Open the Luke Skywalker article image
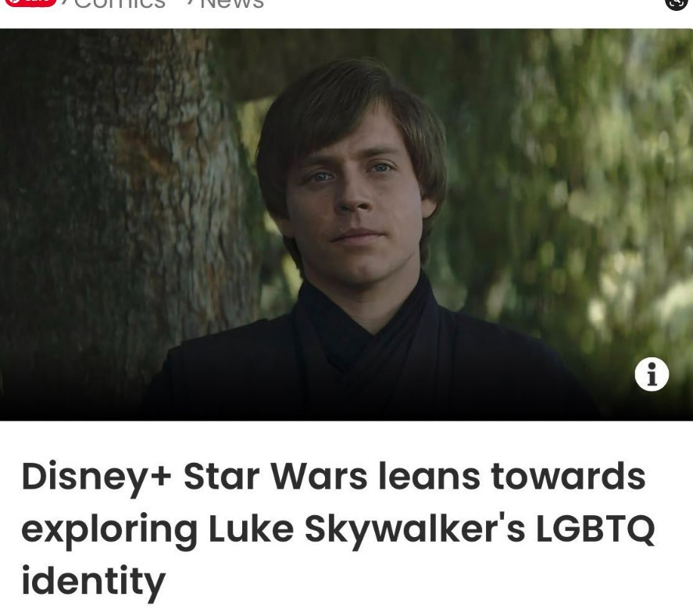The width and height of the screenshot is (693, 616). (347, 224)
